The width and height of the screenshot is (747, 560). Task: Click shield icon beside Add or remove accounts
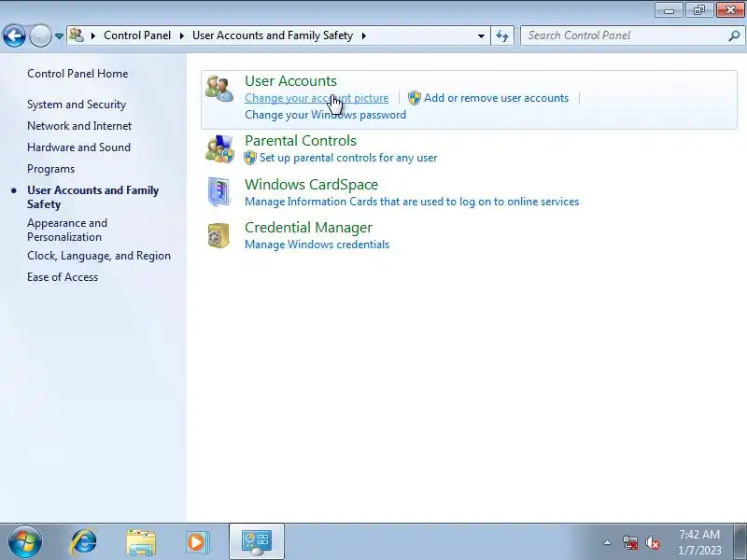[415, 98]
